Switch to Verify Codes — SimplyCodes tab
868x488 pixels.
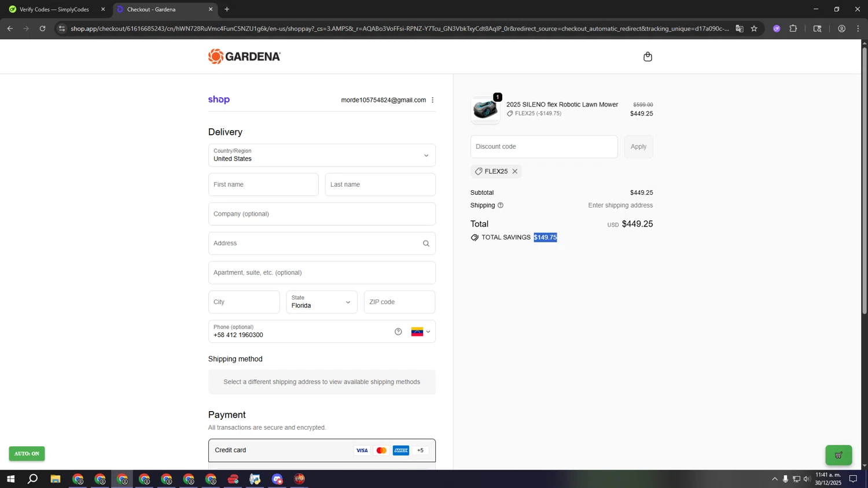pos(54,9)
